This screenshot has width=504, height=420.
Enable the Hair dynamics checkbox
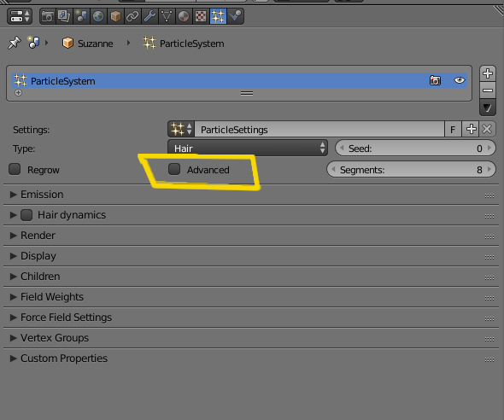click(x=26, y=215)
